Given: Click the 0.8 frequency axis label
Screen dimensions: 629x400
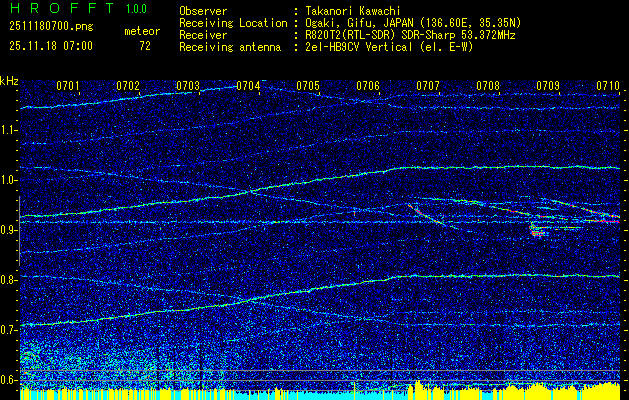Looking at the screenshot, I should click(x=8, y=280).
